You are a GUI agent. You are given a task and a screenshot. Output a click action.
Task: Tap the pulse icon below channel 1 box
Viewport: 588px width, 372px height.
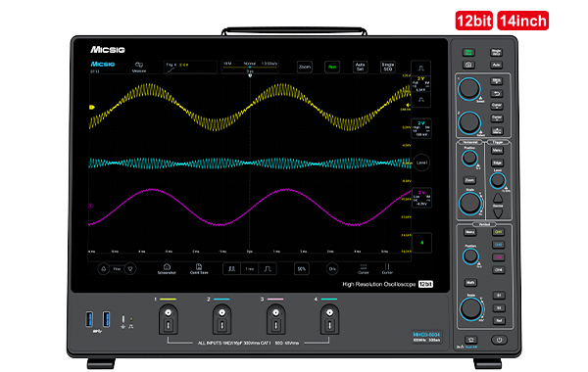pos(421,100)
